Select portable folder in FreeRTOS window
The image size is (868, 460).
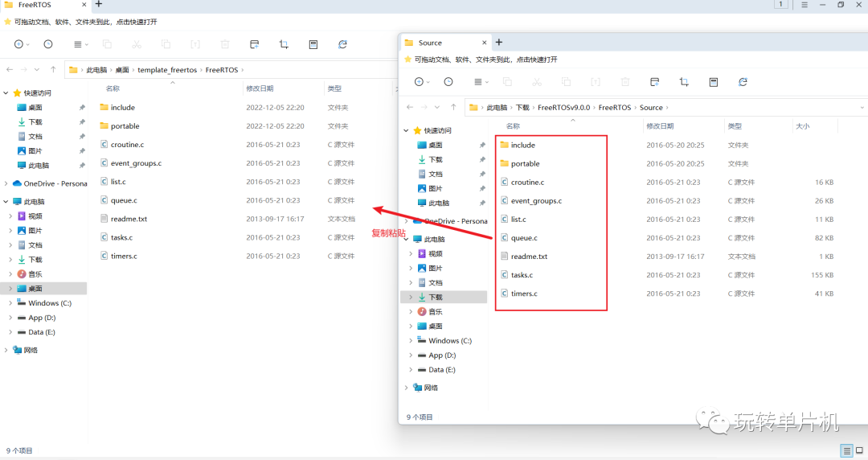125,125
